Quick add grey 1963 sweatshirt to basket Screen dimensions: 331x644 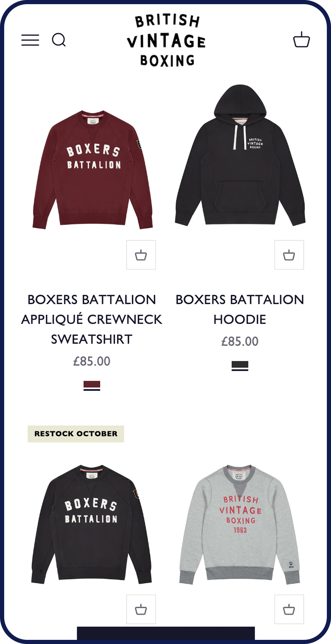(289, 609)
